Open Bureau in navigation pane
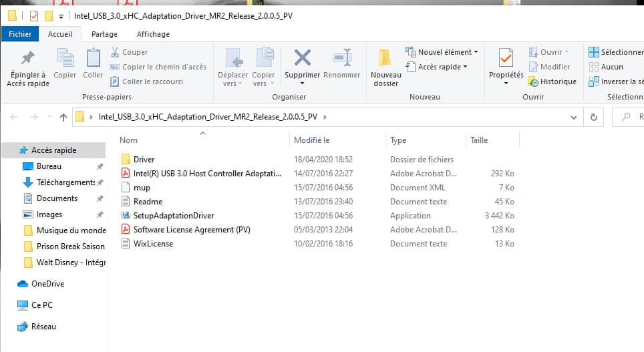This screenshot has width=644, height=352. [49, 166]
